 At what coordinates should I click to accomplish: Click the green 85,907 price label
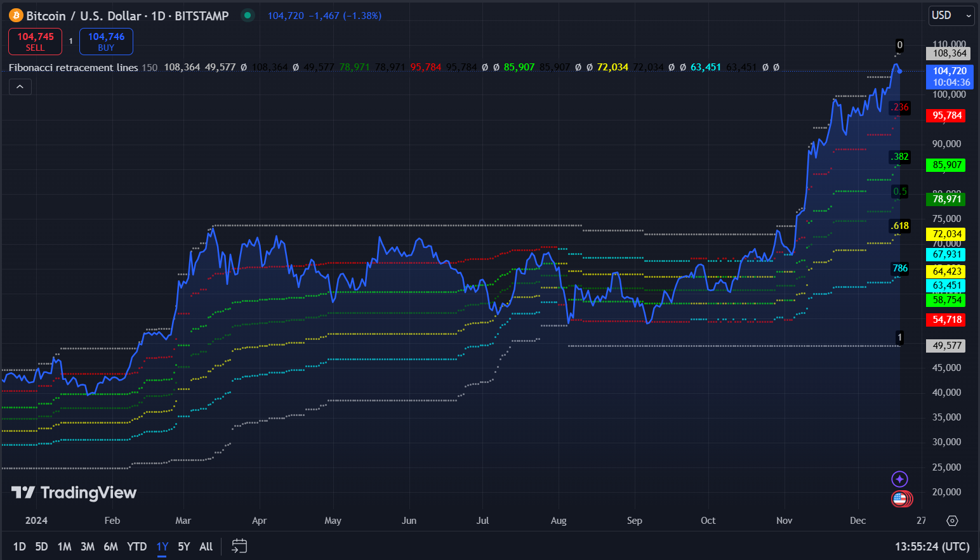[x=946, y=165]
